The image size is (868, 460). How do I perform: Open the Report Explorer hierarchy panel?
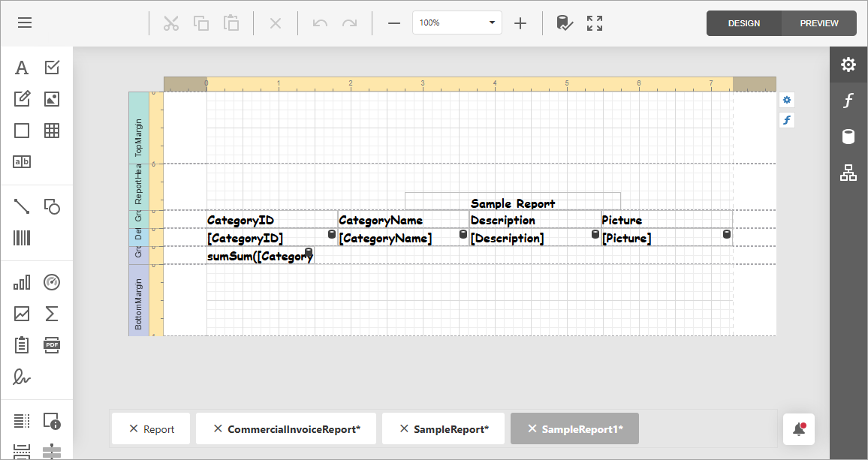848,173
